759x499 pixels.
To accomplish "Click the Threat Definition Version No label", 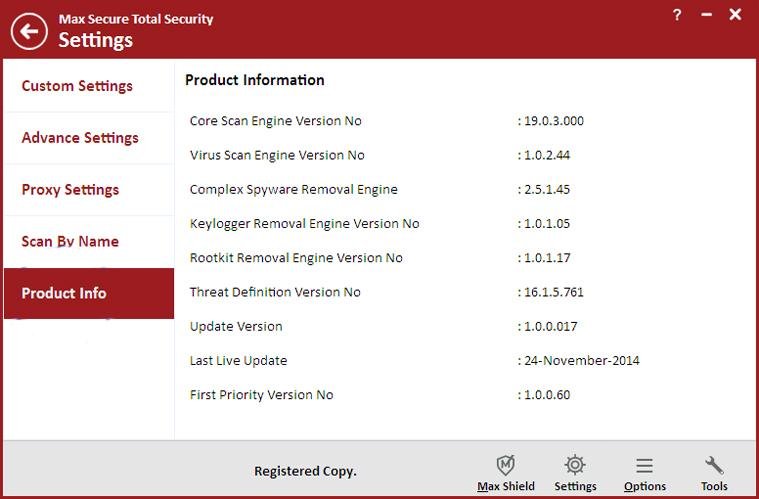I will pyautogui.click(x=275, y=292).
